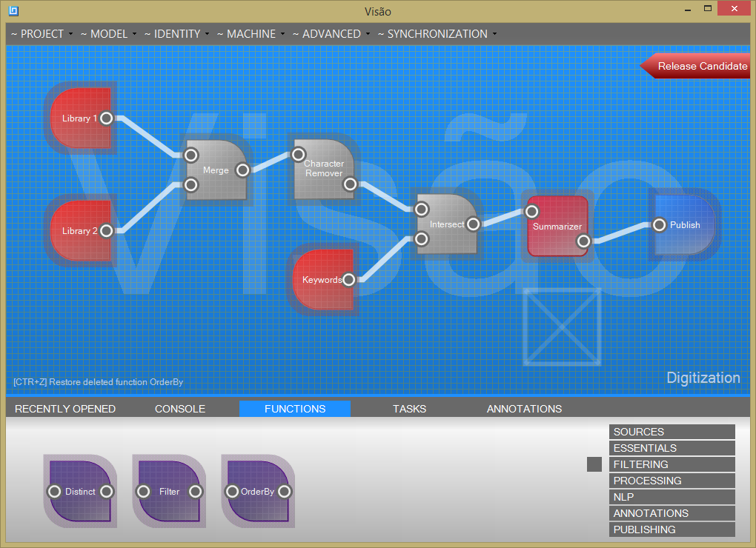This screenshot has width=756, height=548.
Task: Show the PROCESSING function category
Action: pyautogui.click(x=672, y=481)
